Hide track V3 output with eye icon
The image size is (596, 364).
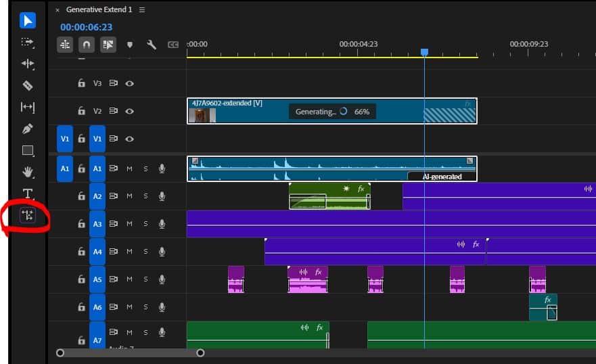130,83
